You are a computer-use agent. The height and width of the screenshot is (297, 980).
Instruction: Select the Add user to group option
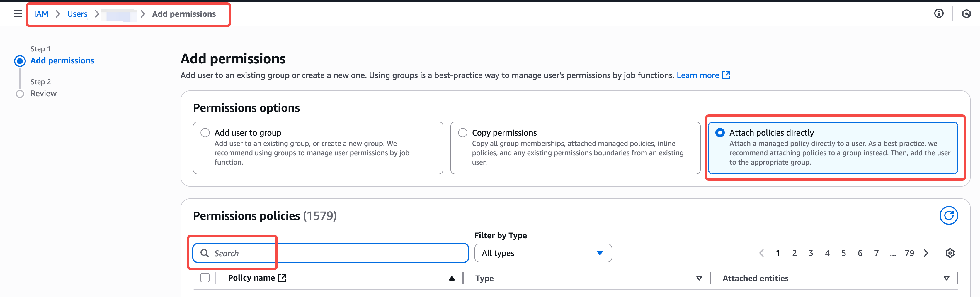click(x=205, y=133)
